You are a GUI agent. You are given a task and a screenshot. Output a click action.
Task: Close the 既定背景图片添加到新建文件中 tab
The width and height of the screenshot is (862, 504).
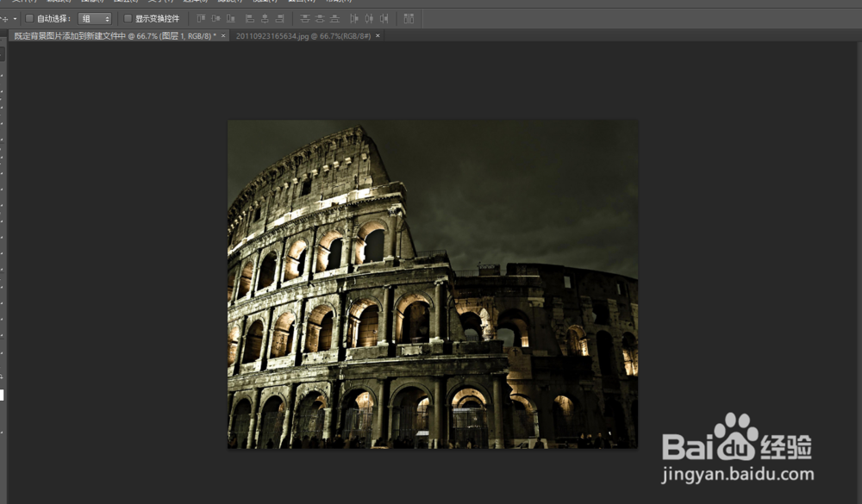coord(223,35)
